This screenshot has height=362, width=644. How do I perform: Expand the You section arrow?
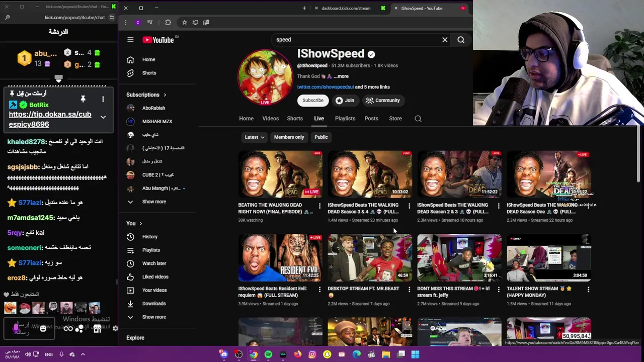(140, 224)
